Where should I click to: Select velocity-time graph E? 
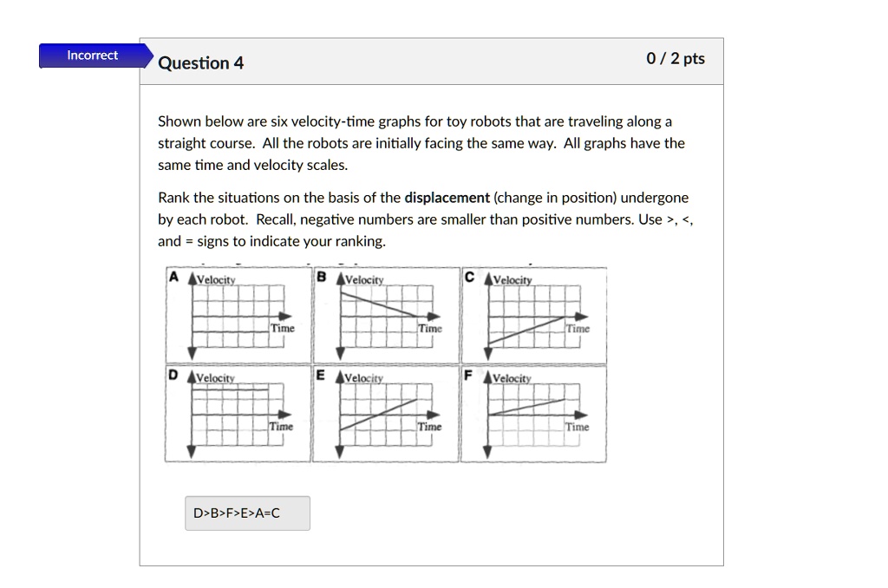pos(386,413)
